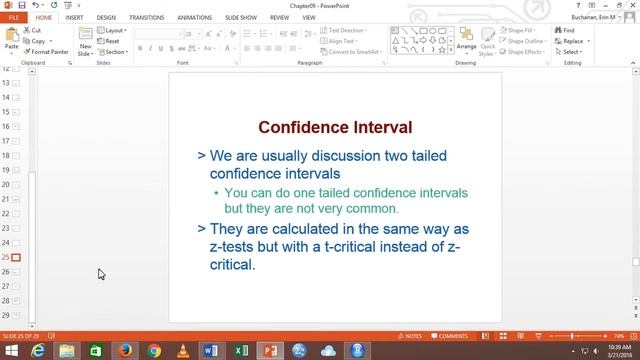Collapse the ribbon with the chevron
The width and height of the screenshot is (640, 360).
(x=633, y=63)
